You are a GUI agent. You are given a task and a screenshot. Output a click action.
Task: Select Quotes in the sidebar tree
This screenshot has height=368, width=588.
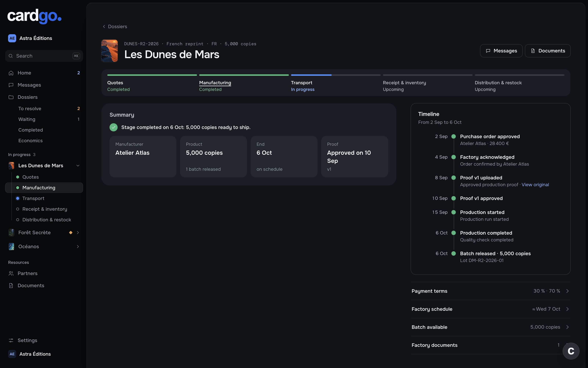tap(44, 177)
